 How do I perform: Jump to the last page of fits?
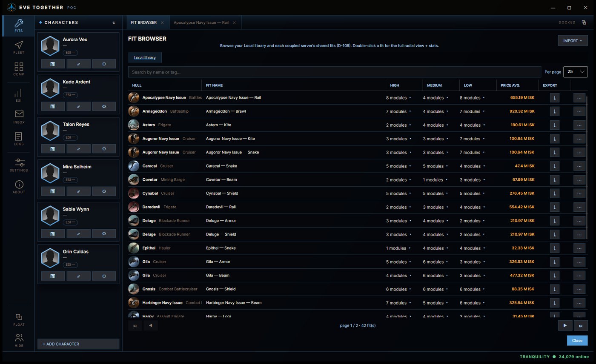581,326
